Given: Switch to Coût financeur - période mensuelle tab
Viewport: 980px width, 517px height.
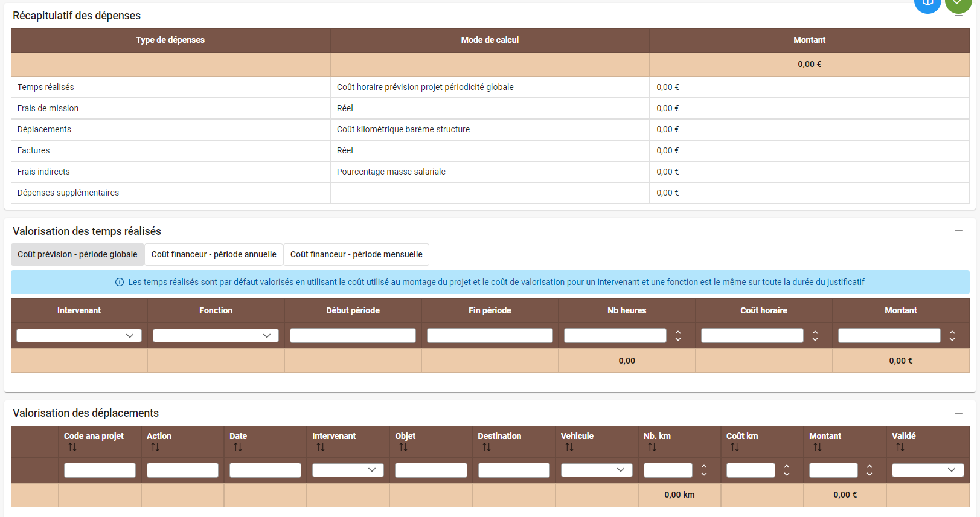Looking at the screenshot, I should point(356,254).
